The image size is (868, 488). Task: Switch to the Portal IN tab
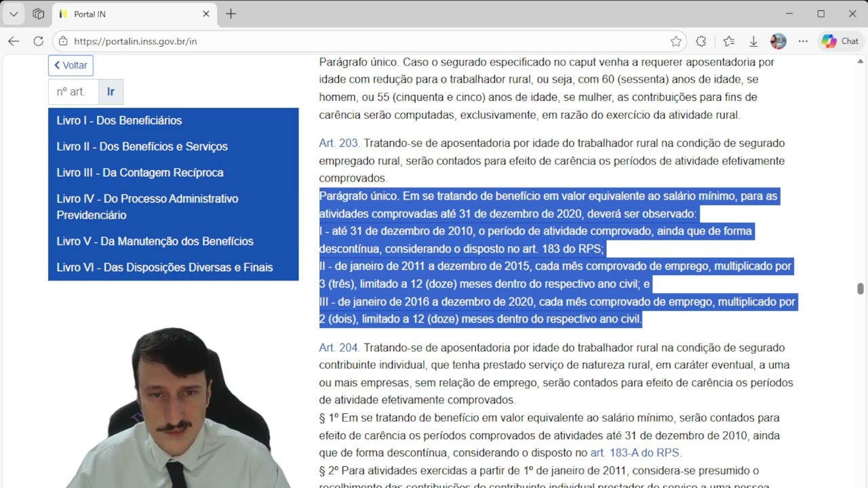click(x=132, y=14)
